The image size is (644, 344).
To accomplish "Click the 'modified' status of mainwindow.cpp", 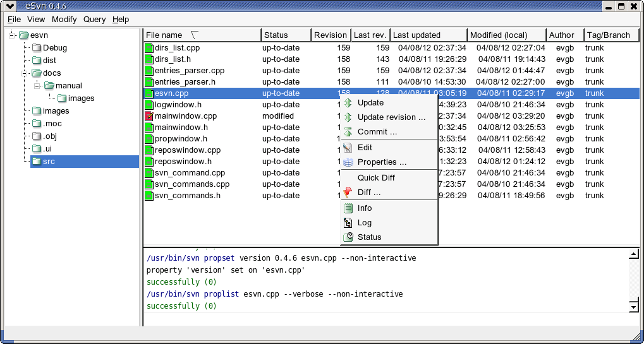I will (278, 116).
